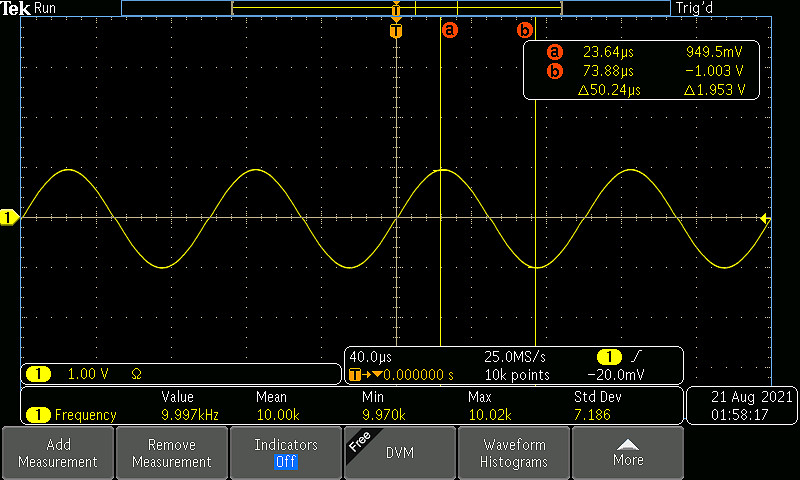Click the record overview bar at top
800x480 pixels.
[396, 8]
